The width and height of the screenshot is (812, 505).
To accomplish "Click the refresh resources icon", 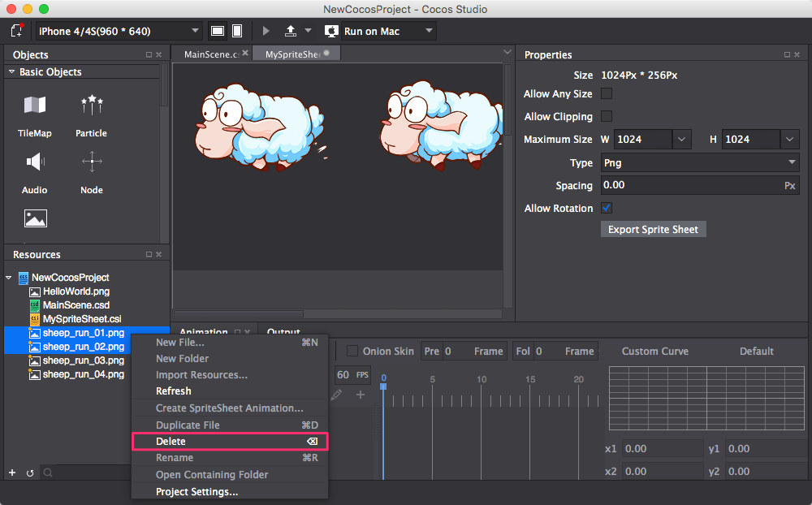I will tap(30, 473).
